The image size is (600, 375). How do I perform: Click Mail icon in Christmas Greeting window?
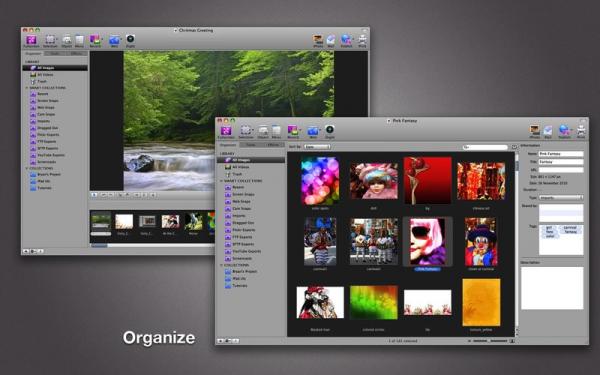coord(331,39)
